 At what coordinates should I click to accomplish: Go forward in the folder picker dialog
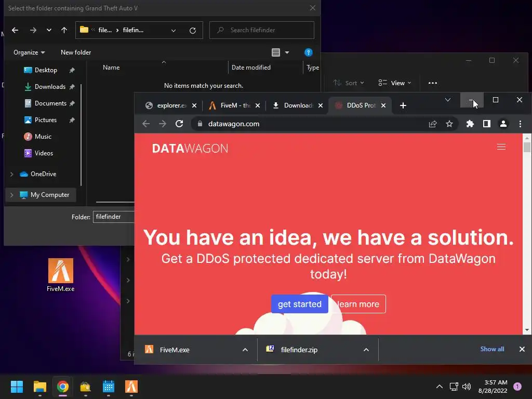[33, 30]
